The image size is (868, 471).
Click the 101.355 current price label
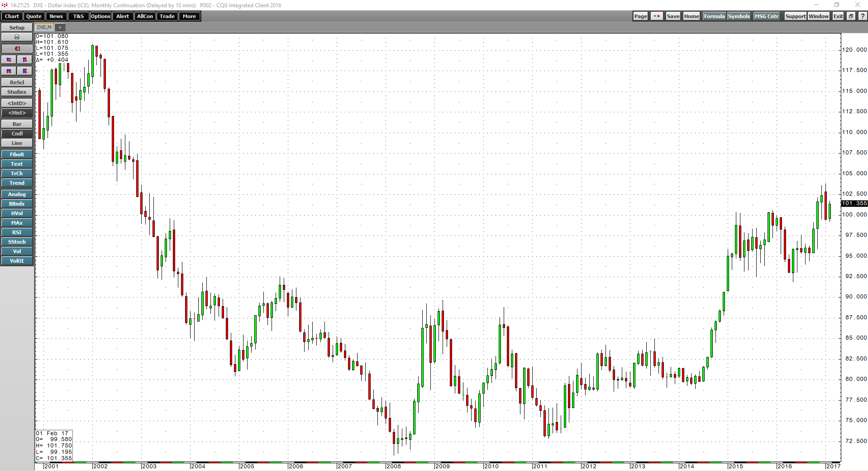854,203
